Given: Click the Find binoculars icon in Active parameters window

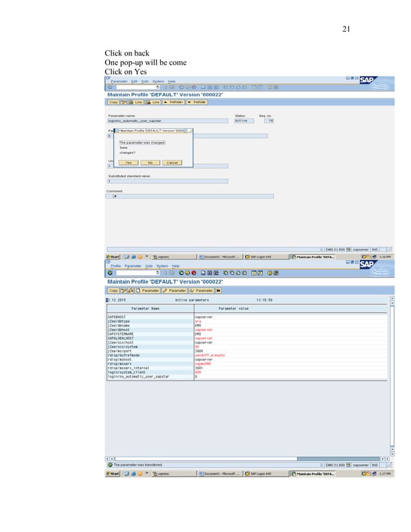Looking at the screenshot, I should pyautogui.click(x=209, y=273).
